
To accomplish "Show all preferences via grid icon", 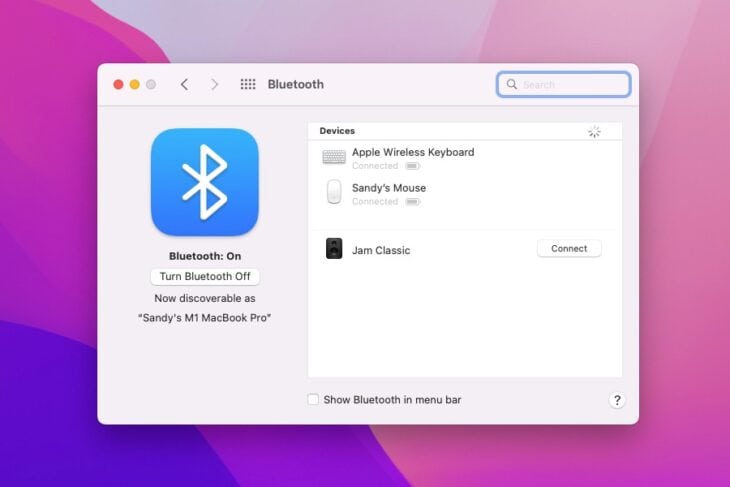I will tap(248, 85).
